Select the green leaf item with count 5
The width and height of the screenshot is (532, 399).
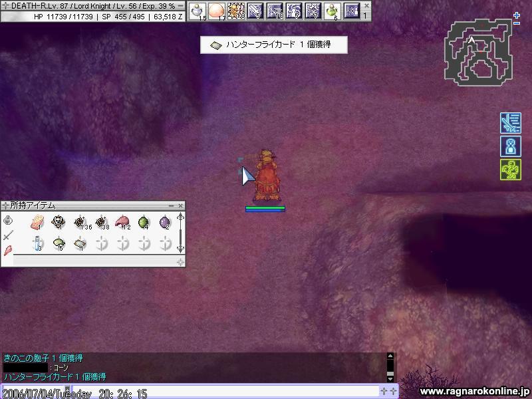59,243
